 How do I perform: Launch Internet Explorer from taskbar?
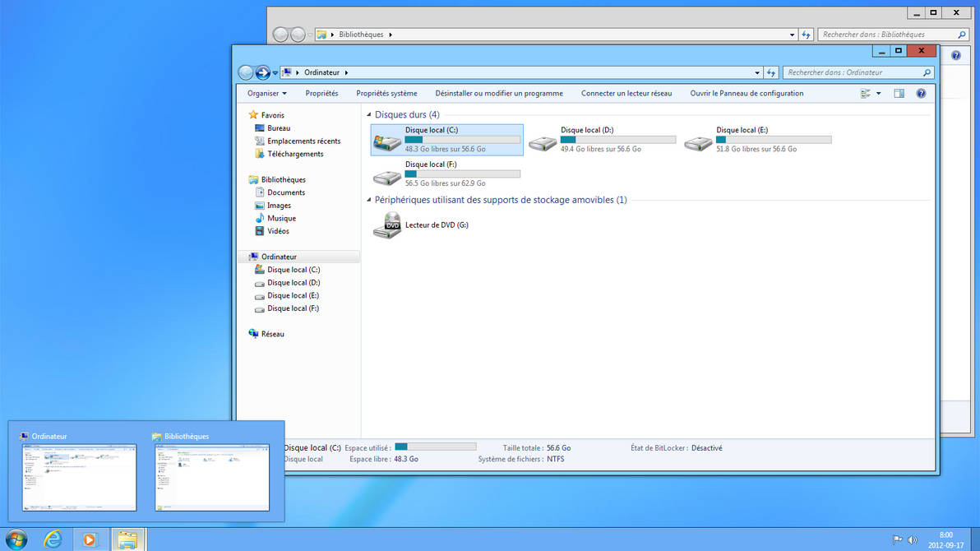pyautogui.click(x=53, y=539)
